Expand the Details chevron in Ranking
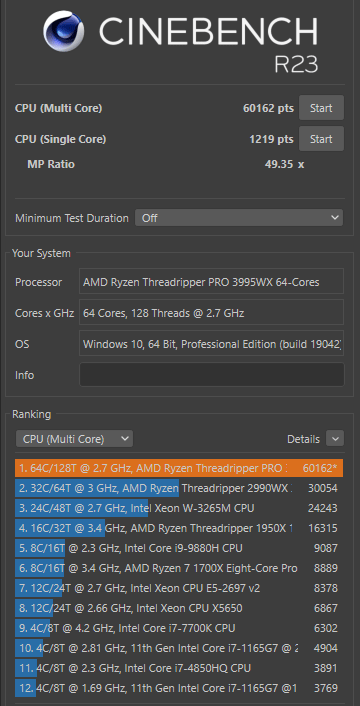Viewport: 360px width, 706px height. pos(335,439)
